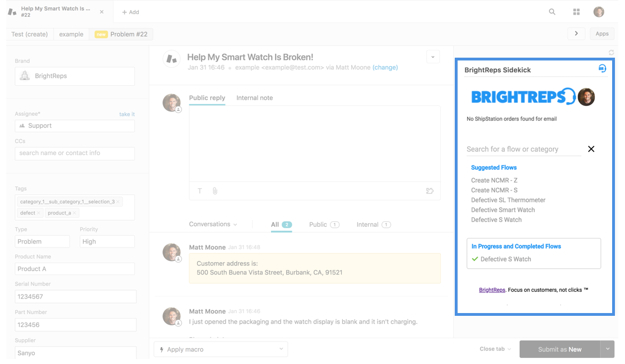This screenshot has width=625, height=364.
Task: Open the Defective SL Thermometer flow
Action: point(508,200)
